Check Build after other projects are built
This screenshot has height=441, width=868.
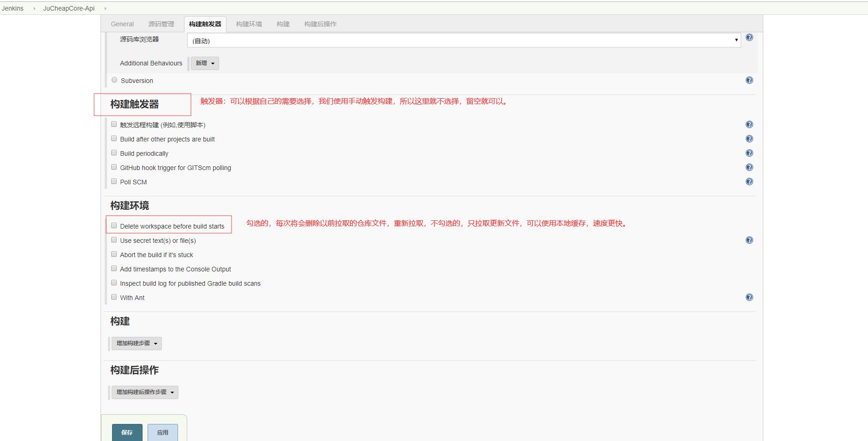pos(114,139)
